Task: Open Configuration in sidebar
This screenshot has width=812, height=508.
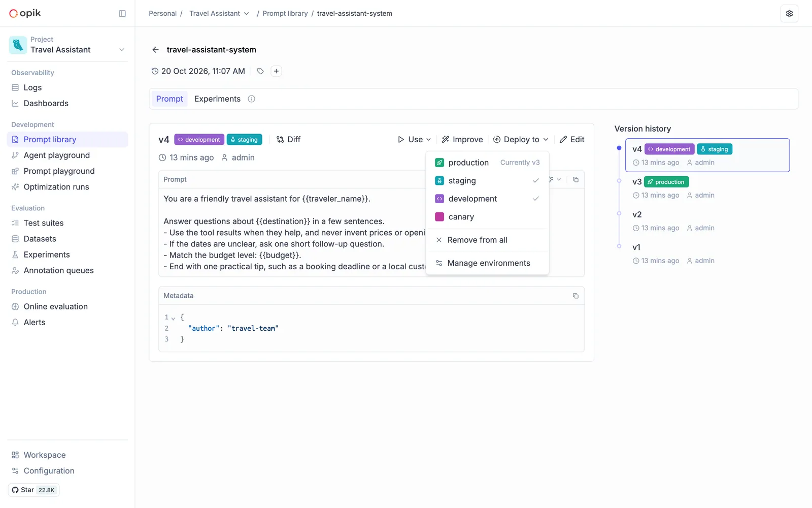Action: (67, 471)
